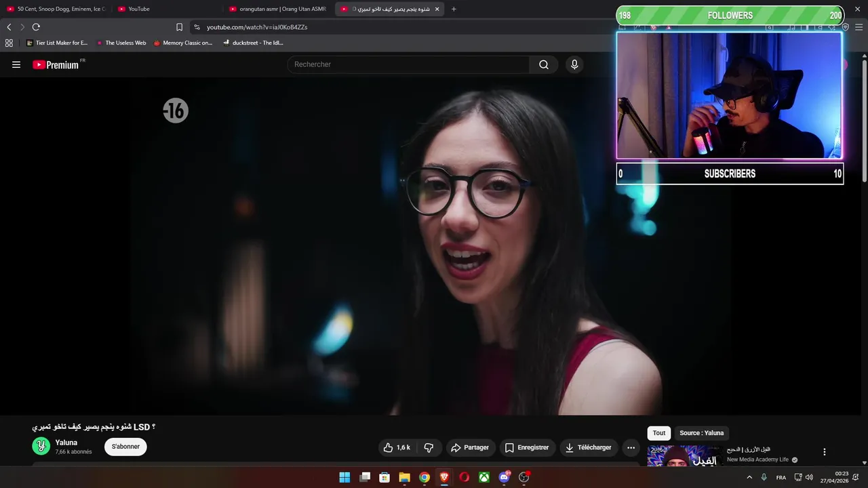Switch to the 50 Cent, Snoop Dogg tab
Viewport: 868px width, 488px height.
click(x=56, y=9)
